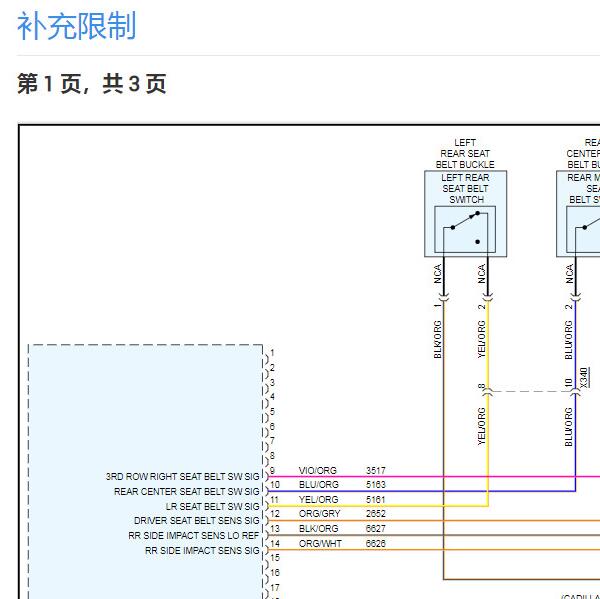Select the REAR CENTER SEAT BELT SW SIG label

pos(187,491)
